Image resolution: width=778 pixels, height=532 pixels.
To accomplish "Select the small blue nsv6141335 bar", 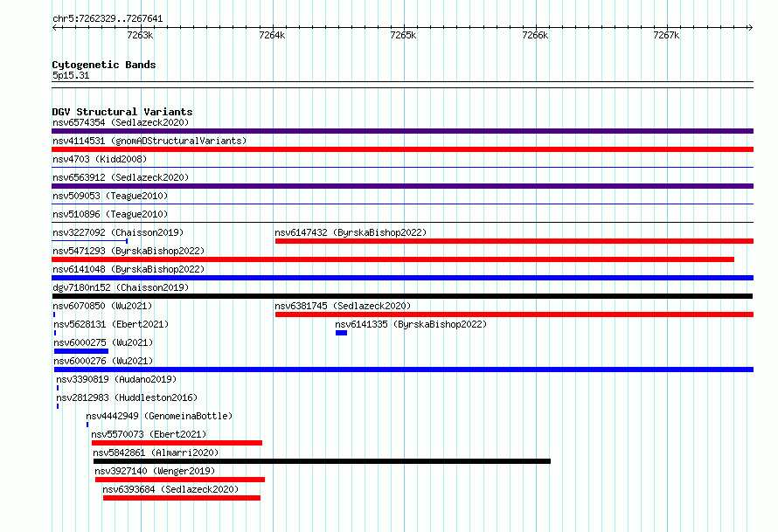I will (342, 333).
